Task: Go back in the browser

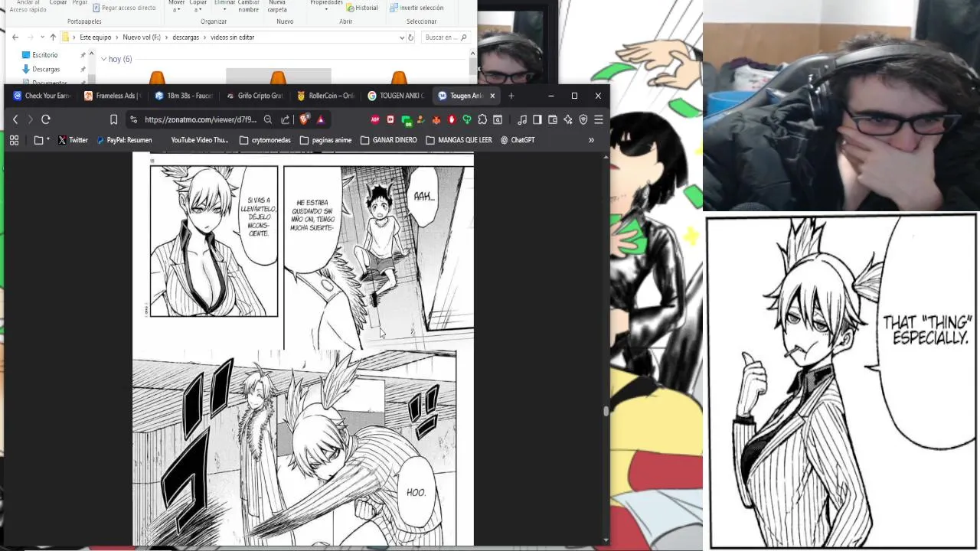Action: (15, 119)
